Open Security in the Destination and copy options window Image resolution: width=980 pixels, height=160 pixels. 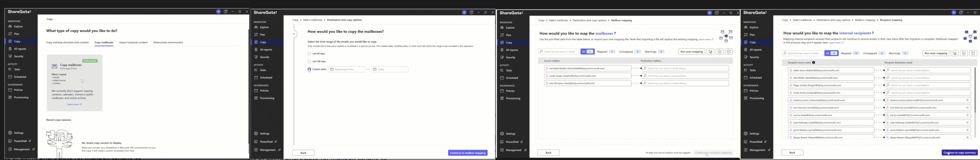click(x=264, y=57)
